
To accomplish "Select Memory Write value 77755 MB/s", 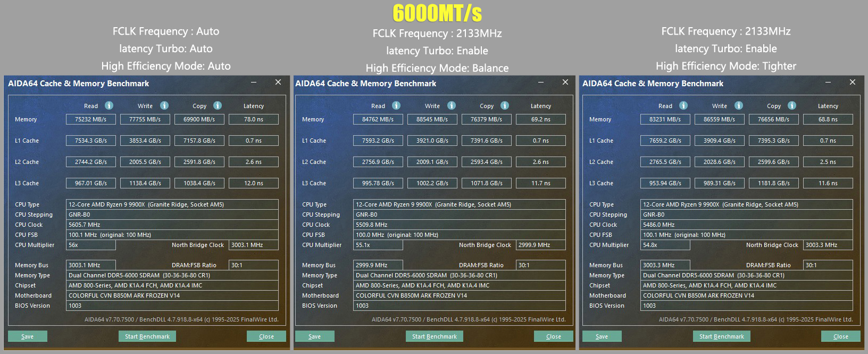I will tap(145, 119).
